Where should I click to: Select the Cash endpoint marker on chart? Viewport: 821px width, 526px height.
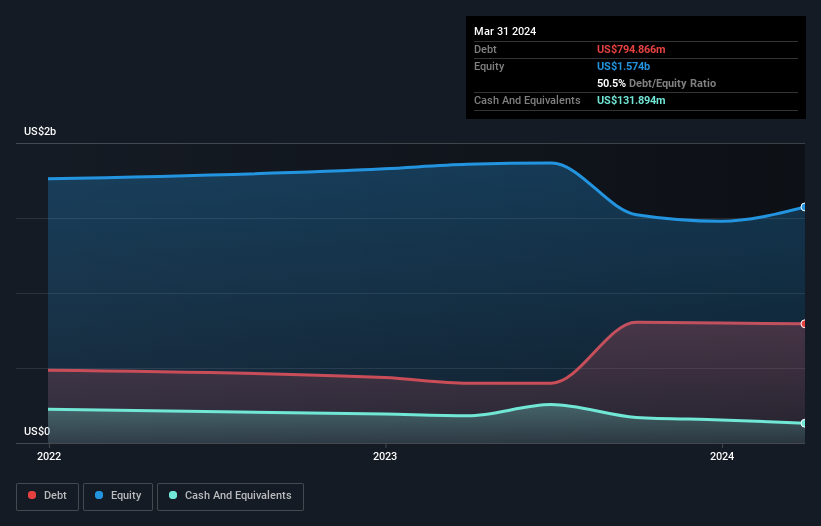pos(803,423)
